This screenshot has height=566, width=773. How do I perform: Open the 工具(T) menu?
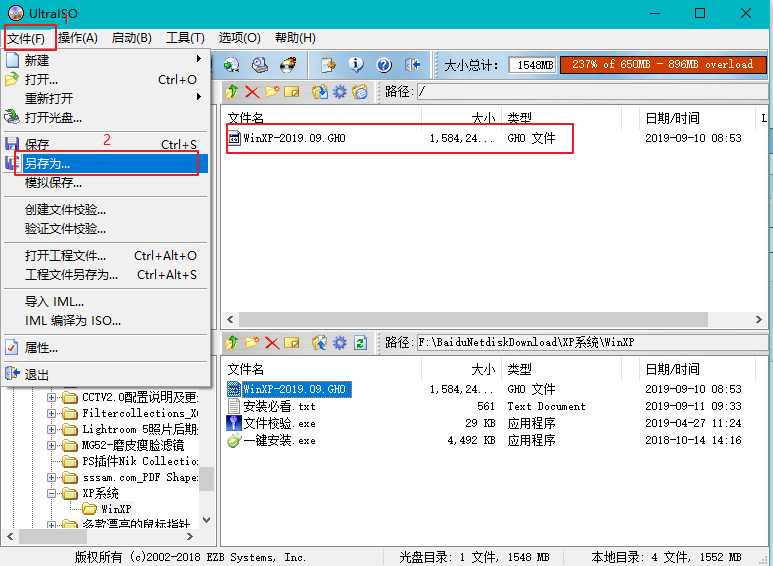coord(185,38)
